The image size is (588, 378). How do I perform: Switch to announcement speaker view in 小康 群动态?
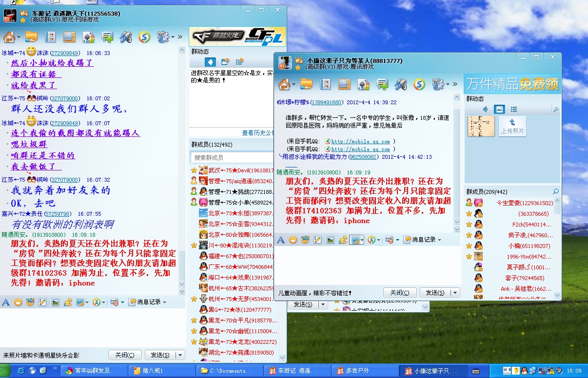point(485,109)
